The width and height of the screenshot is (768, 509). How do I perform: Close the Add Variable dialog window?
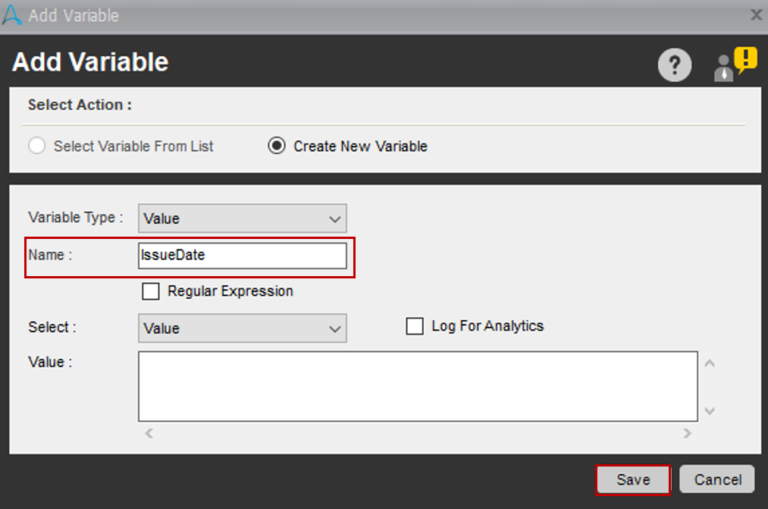(756, 15)
